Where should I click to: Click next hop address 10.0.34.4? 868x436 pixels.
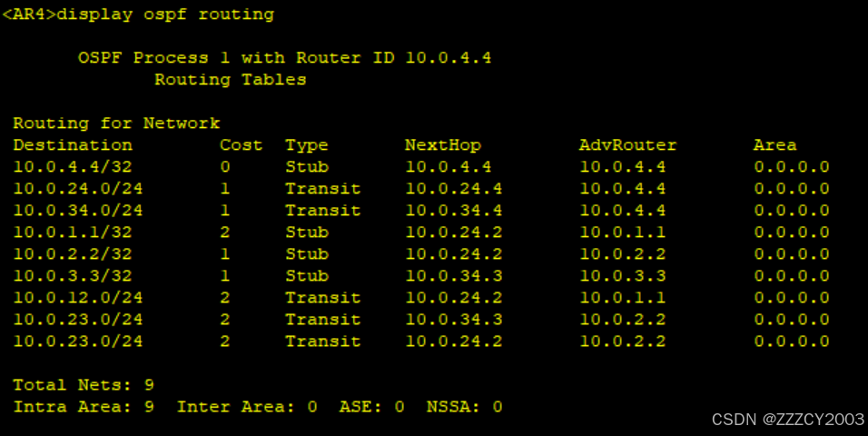453,211
